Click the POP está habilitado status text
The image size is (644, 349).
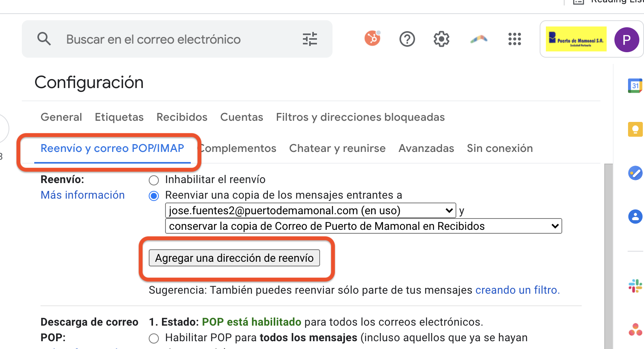tap(252, 322)
